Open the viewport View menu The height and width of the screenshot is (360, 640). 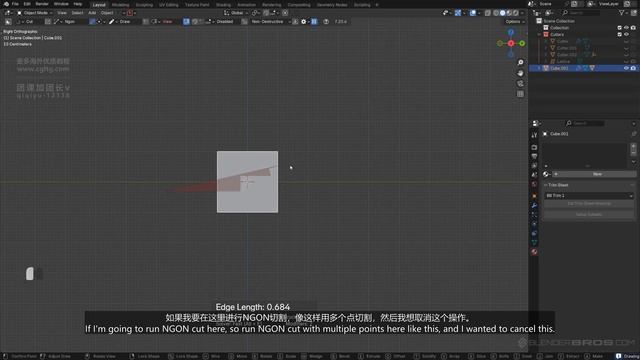click(62, 13)
